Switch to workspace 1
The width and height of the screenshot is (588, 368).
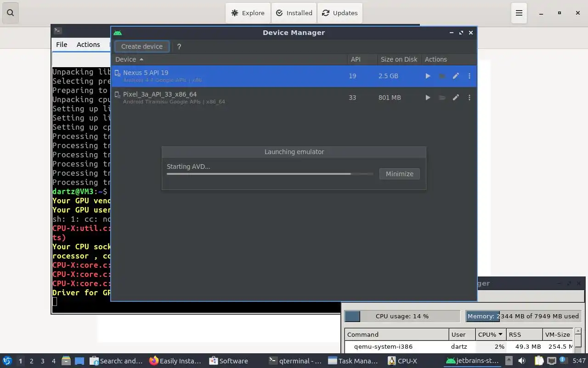coord(20,361)
